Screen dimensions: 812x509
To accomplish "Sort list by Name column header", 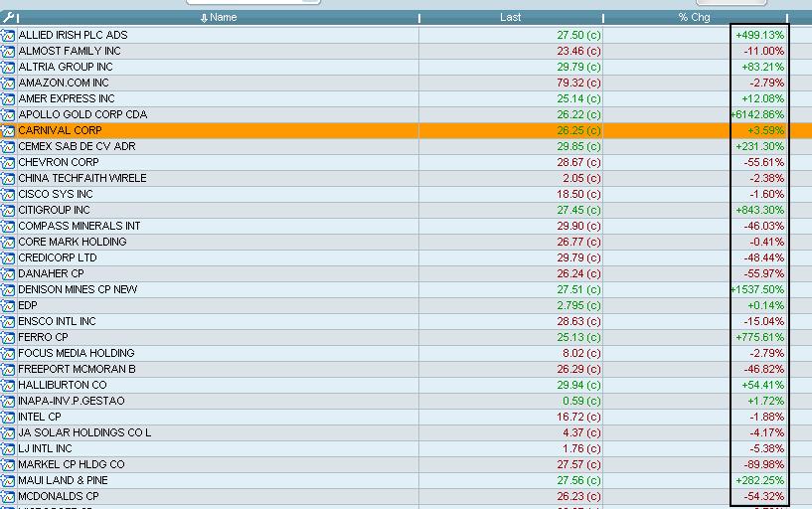I will (219, 18).
